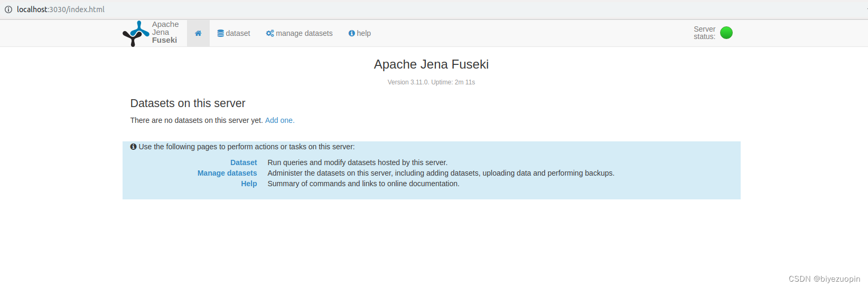
Task: Follow the bold Help link
Action: click(249, 184)
